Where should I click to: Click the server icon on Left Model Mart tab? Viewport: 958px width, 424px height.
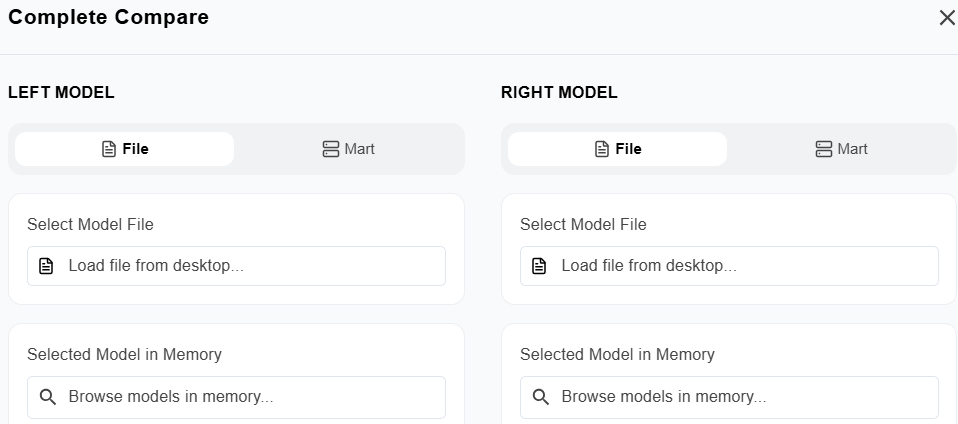click(x=331, y=149)
